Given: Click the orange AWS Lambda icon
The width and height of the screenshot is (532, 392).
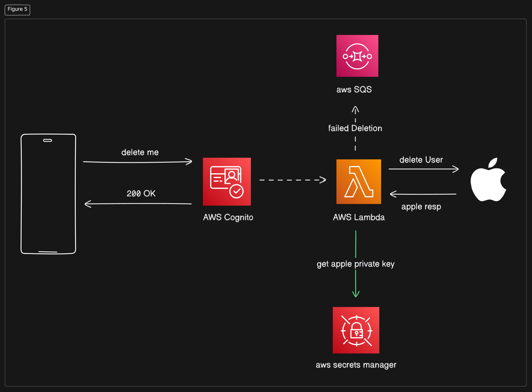Looking at the screenshot, I should click(359, 182).
